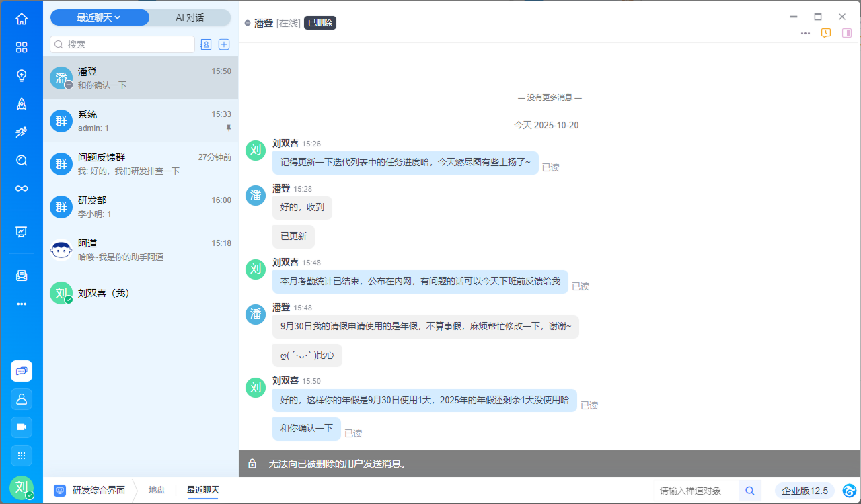
Task: Select the 最近聊天 tab in the bottom bar
Action: tap(203, 490)
